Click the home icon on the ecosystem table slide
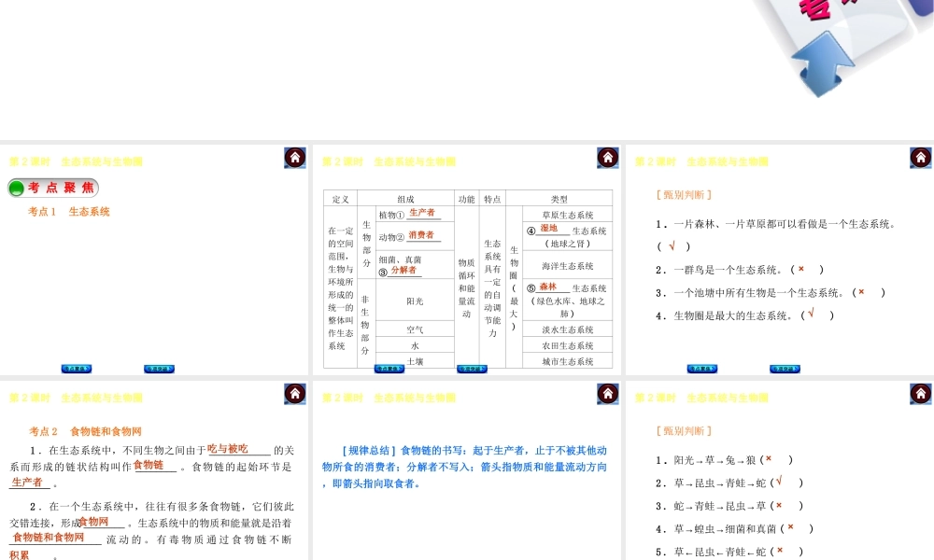 coord(608,158)
